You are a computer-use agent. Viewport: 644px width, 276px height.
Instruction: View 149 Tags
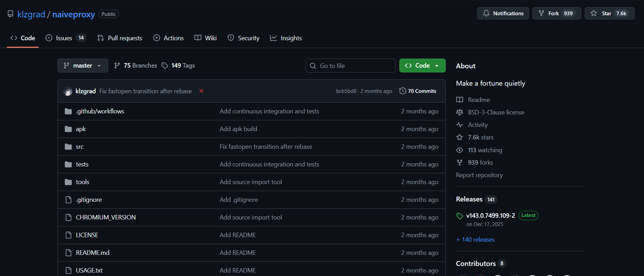click(x=178, y=66)
